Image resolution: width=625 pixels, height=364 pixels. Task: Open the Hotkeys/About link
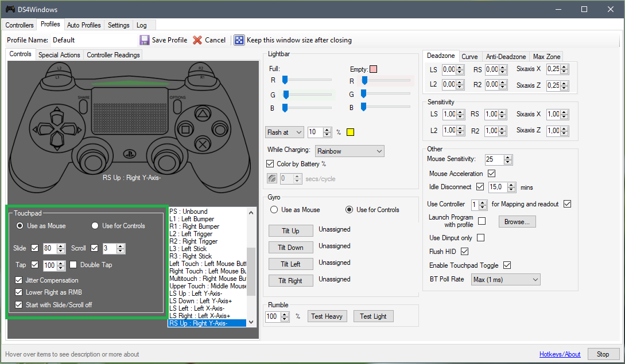(x=560, y=354)
